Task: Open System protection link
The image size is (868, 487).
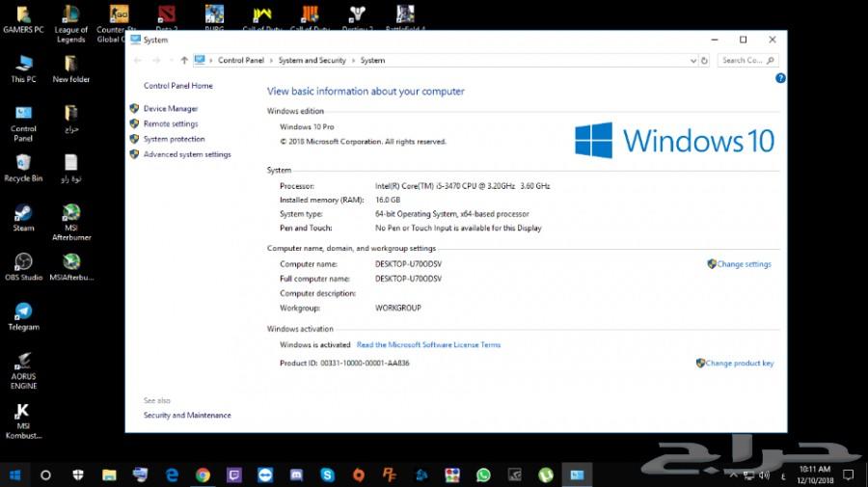Action: click(174, 139)
